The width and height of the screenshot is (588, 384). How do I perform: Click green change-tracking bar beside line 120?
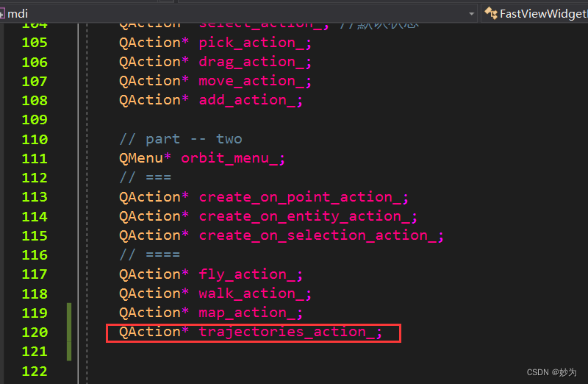[69, 332]
